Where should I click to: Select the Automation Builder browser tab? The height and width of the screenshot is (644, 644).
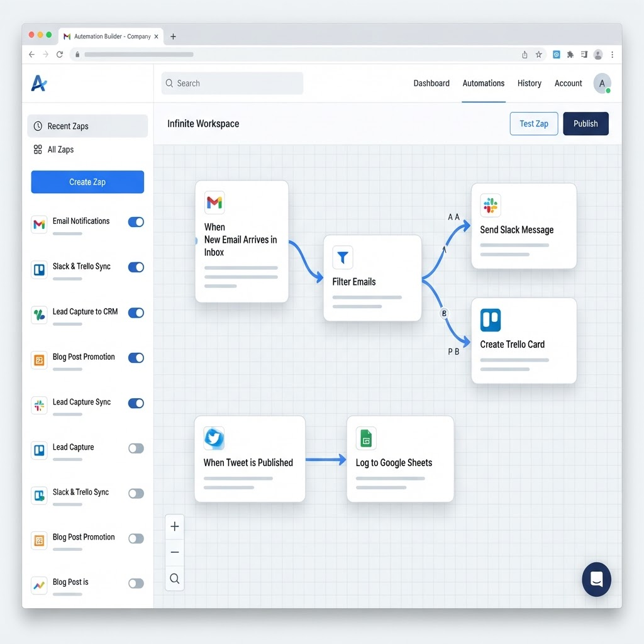(x=111, y=36)
